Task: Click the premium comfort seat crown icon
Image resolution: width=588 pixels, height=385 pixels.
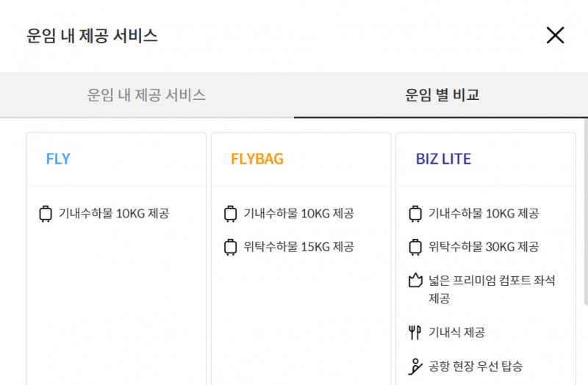Action: [415, 280]
